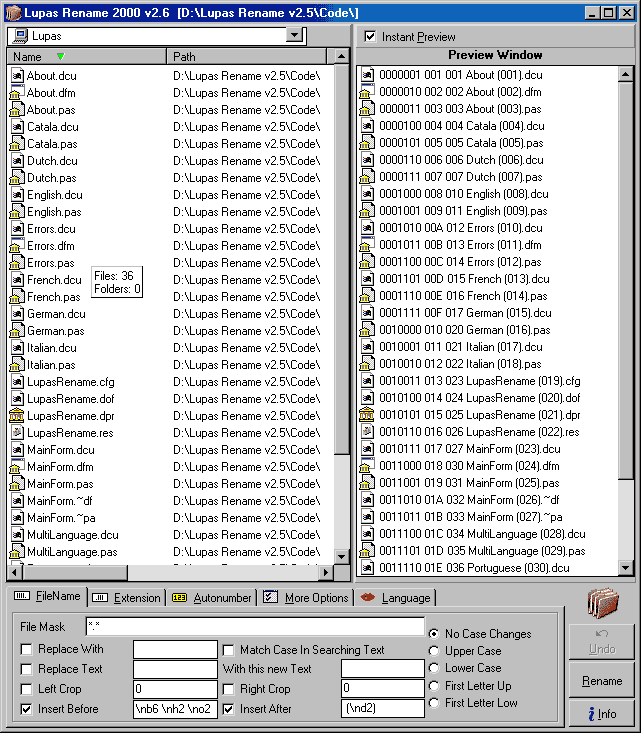Viewport: 641px width, 733px height.
Task: Click into the File Mask input field
Action: pyautogui.click(x=254, y=627)
